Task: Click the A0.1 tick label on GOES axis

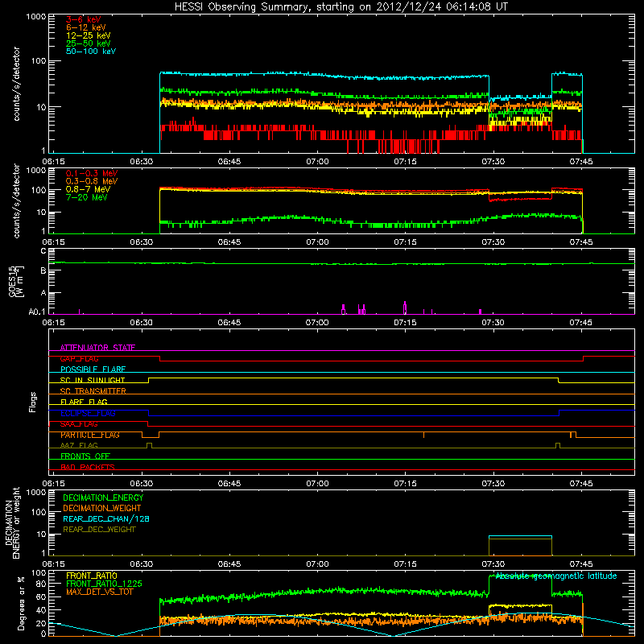Action: [37, 312]
